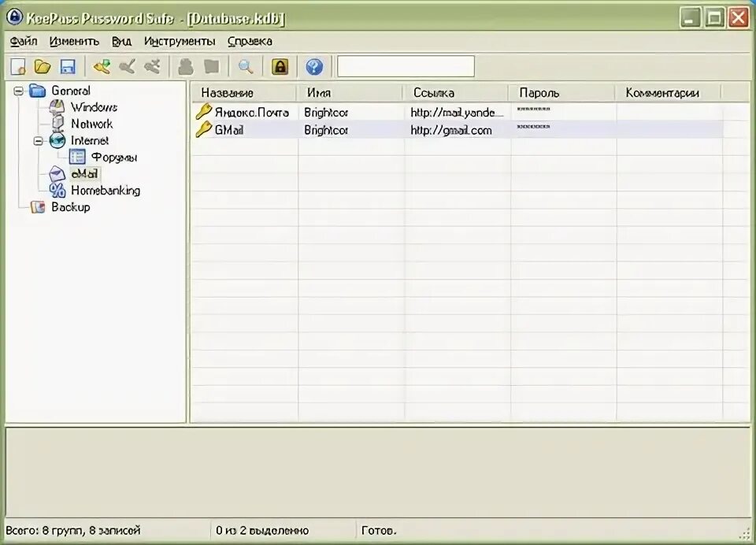Select the Network group in tree

pyautogui.click(x=91, y=124)
